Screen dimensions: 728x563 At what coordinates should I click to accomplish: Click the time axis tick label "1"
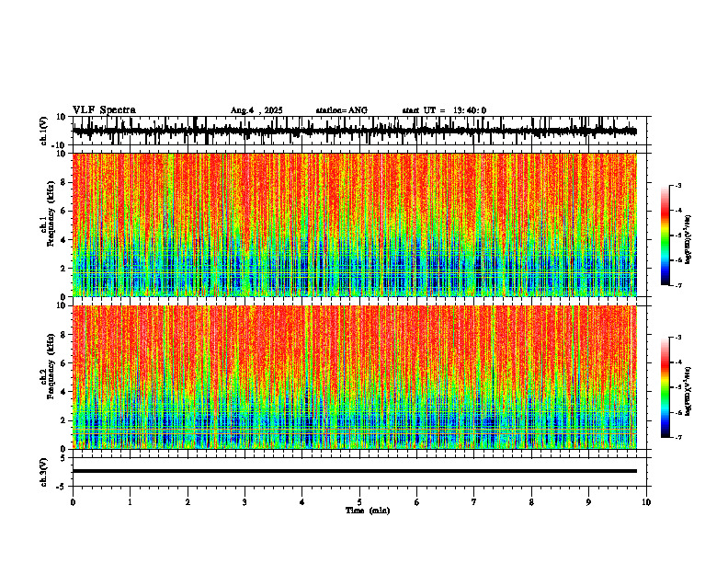pos(130,502)
